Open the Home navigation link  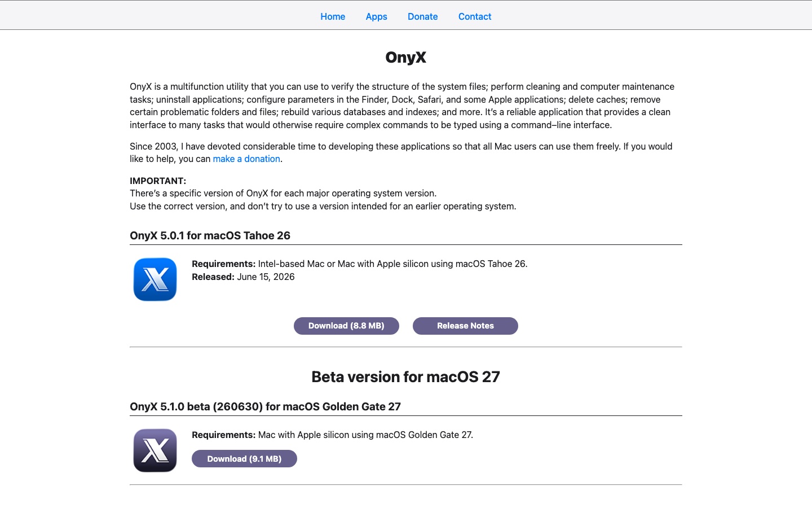[x=333, y=16]
